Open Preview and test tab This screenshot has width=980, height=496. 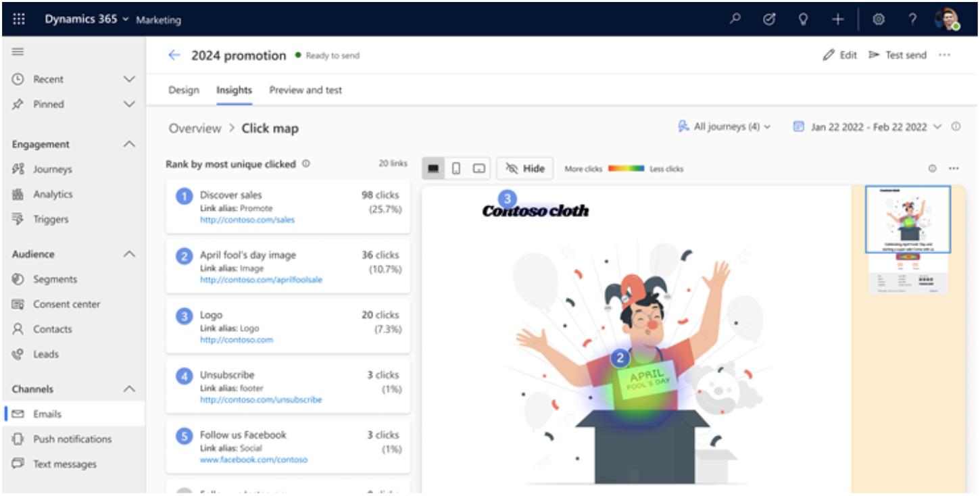305,90
